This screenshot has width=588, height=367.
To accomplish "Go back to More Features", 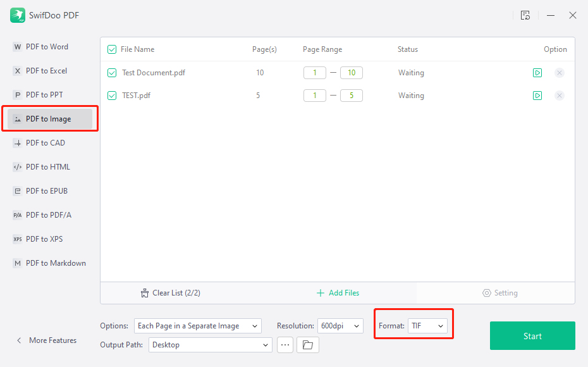I will [53, 340].
